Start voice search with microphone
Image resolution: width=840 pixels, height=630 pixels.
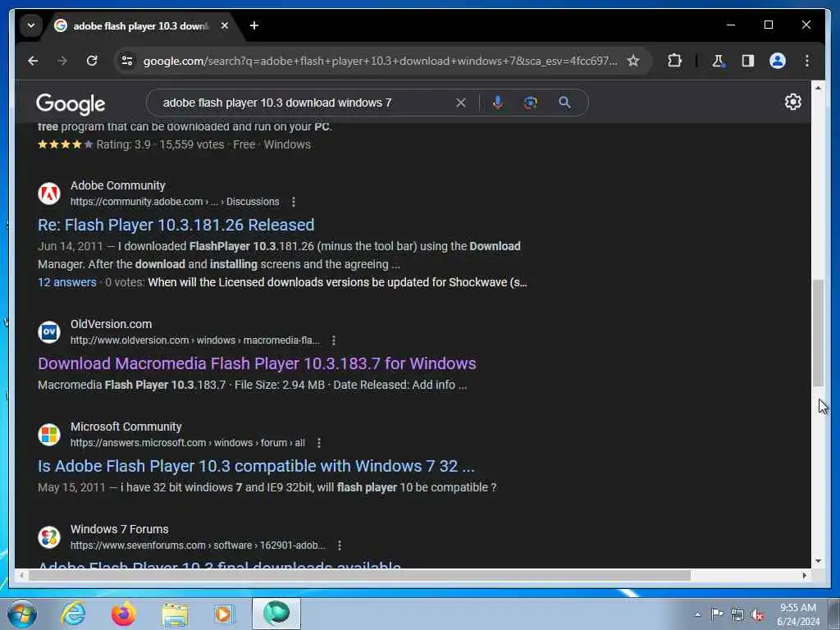tap(498, 103)
